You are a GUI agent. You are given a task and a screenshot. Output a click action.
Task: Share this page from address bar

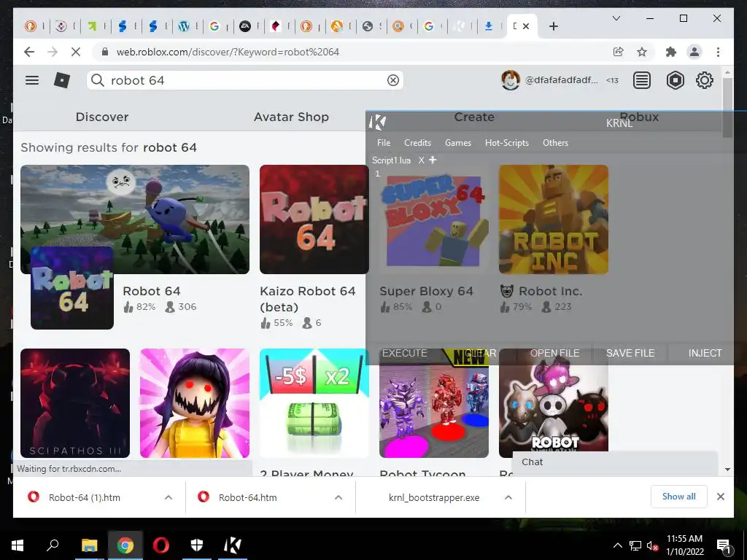619,52
